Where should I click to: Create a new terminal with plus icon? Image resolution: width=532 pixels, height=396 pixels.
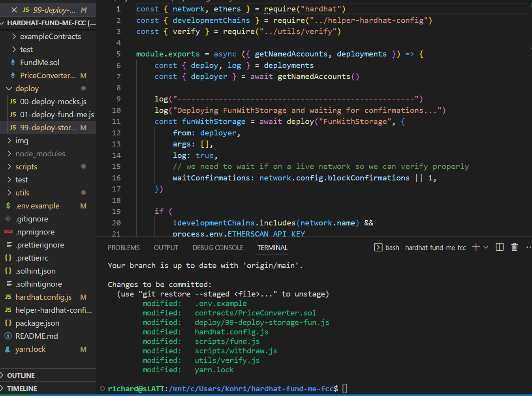tap(476, 247)
